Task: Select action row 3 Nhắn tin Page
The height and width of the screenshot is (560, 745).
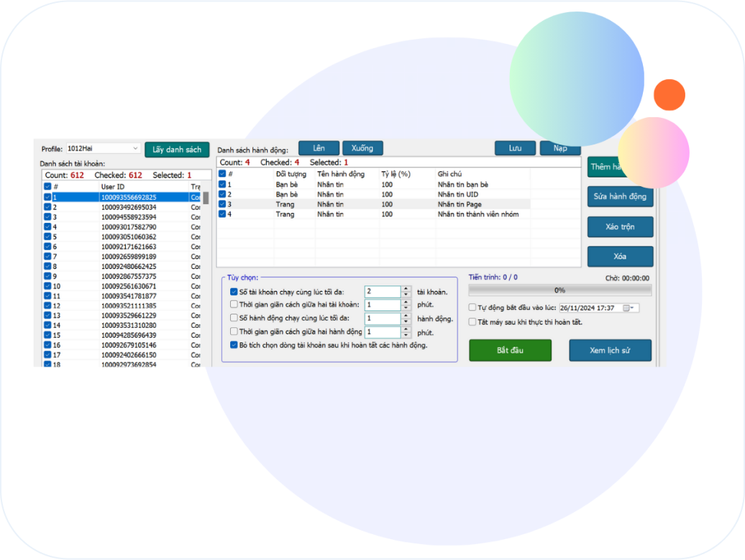Action: click(374, 204)
